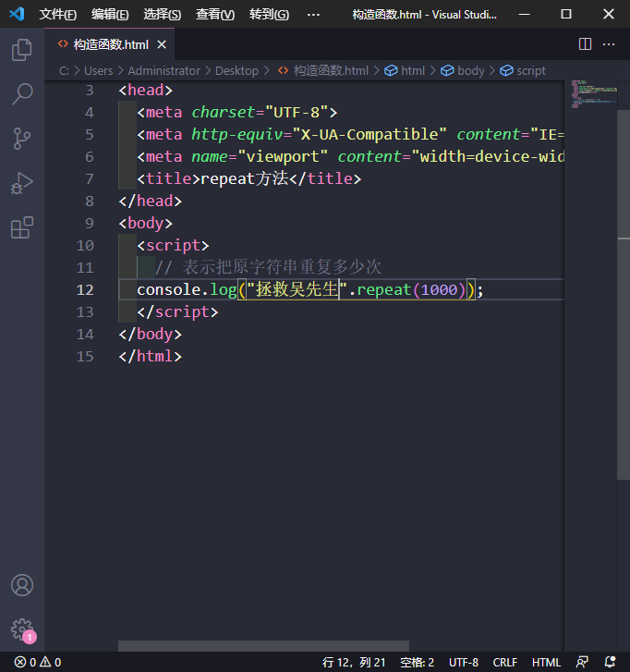Image resolution: width=630 pixels, height=672 pixels.
Task: Click the feedback icon in status bar
Action: [x=582, y=662]
